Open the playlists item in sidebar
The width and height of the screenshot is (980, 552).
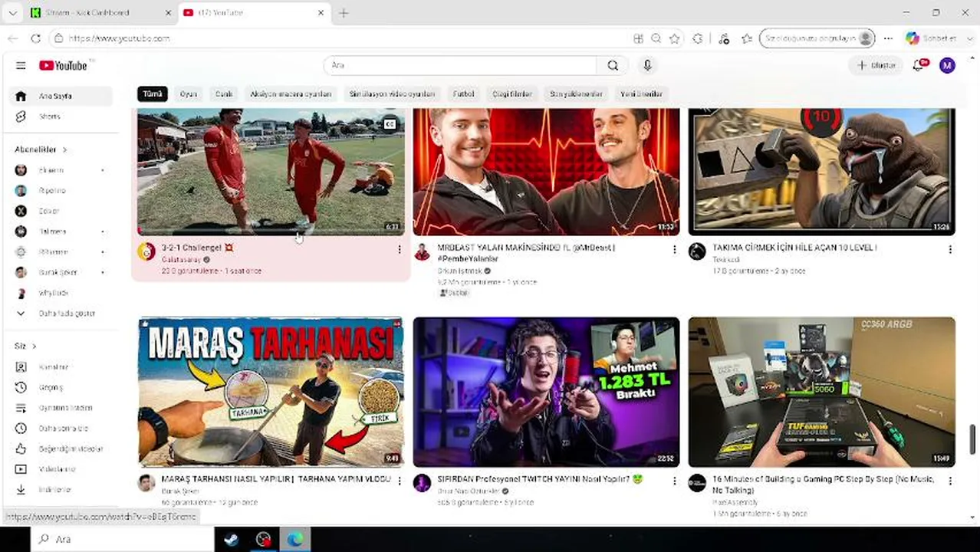(x=61, y=408)
